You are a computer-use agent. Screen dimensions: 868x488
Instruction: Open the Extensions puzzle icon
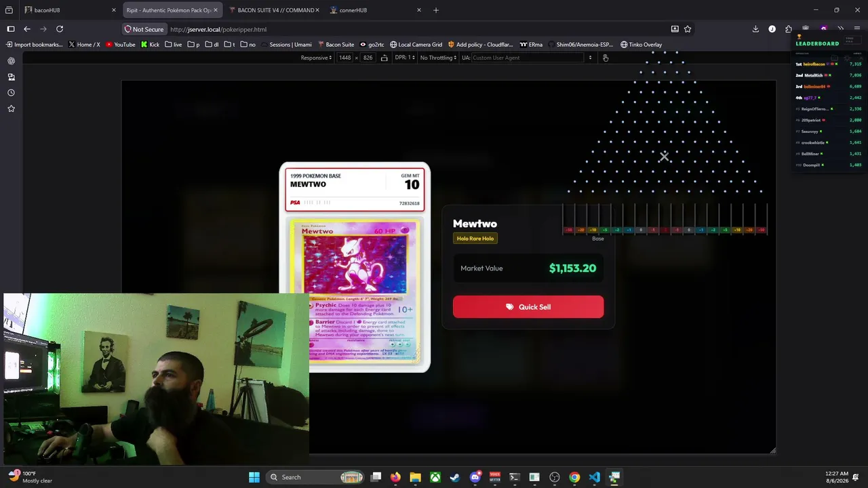coord(788,29)
